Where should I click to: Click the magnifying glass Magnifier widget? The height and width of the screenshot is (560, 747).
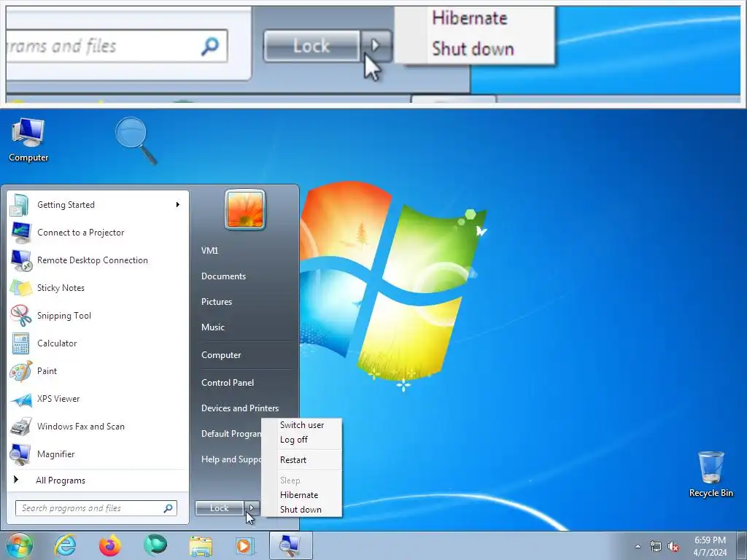click(136, 141)
